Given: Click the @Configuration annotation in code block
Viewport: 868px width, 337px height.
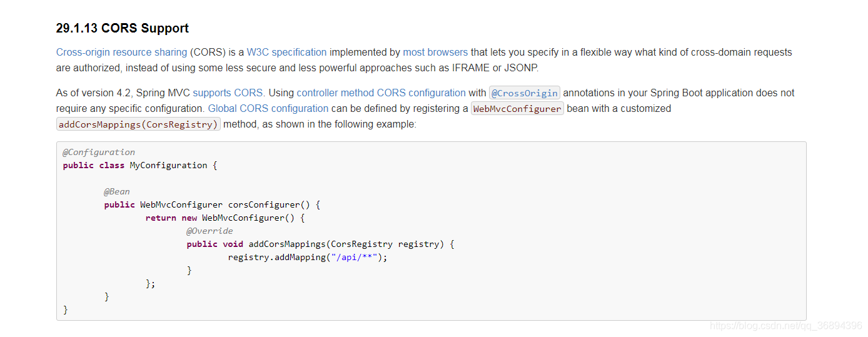Looking at the screenshot, I should pos(99,152).
